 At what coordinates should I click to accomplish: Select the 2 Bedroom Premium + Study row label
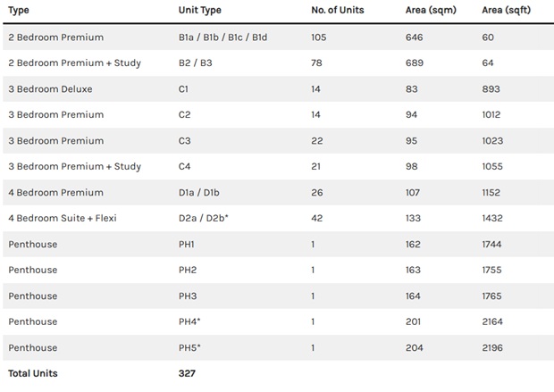(74, 63)
